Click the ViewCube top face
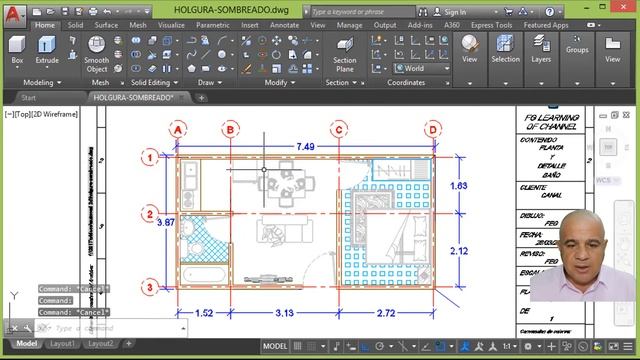This screenshot has height=360, width=640. (x=608, y=147)
